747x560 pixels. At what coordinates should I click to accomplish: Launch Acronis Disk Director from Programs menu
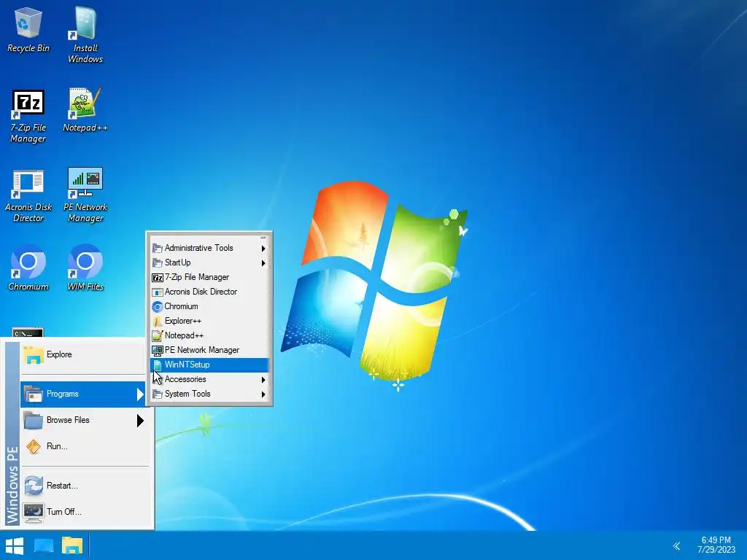[x=209, y=292]
